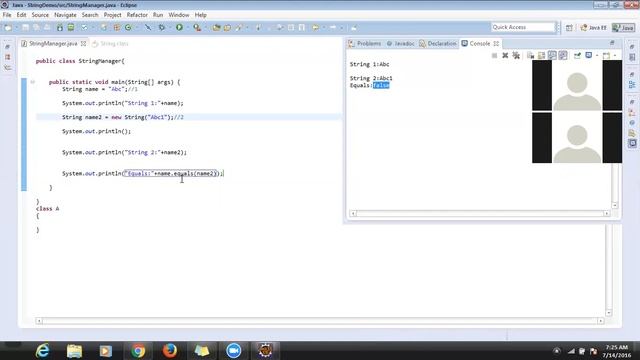The width and height of the screenshot is (640, 360).
Task: Switch to the Problems view tab
Action: click(x=365, y=43)
